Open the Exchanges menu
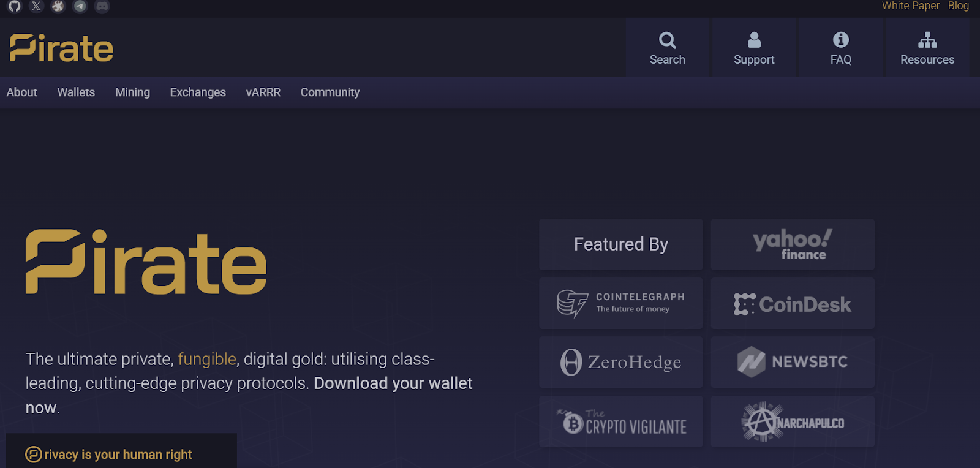The height and width of the screenshot is (468, 980). (x=198, y=92)
